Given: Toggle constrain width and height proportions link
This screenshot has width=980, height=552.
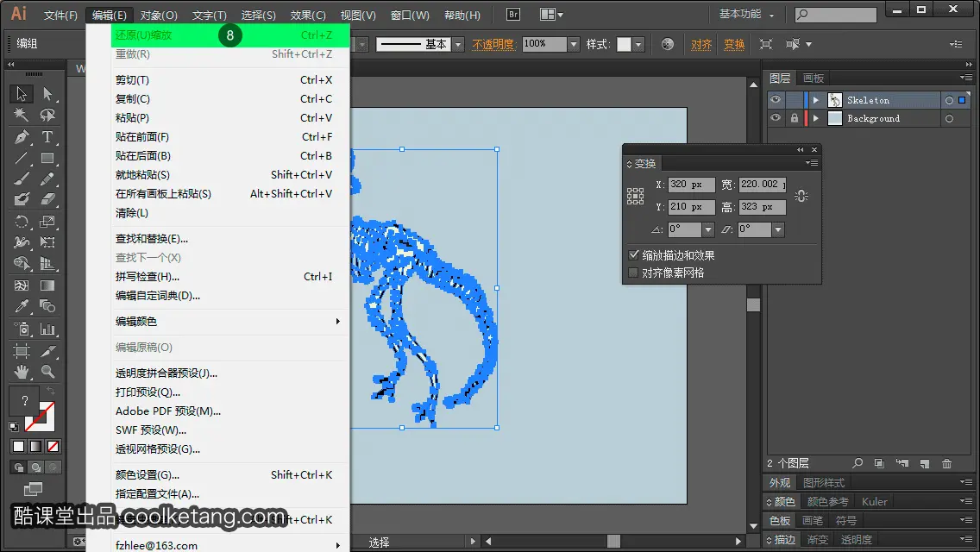Looking at the screenshot, I should pos(801,196).
